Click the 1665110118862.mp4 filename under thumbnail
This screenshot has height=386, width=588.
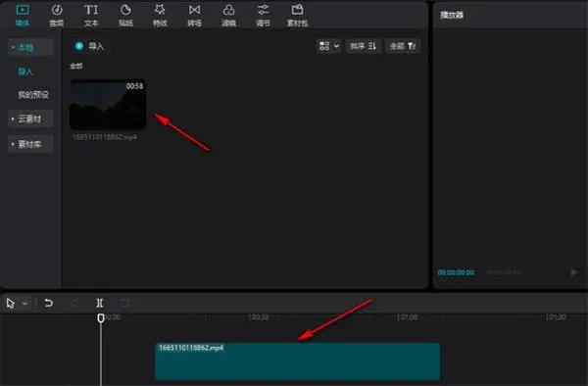click(105, 137)
